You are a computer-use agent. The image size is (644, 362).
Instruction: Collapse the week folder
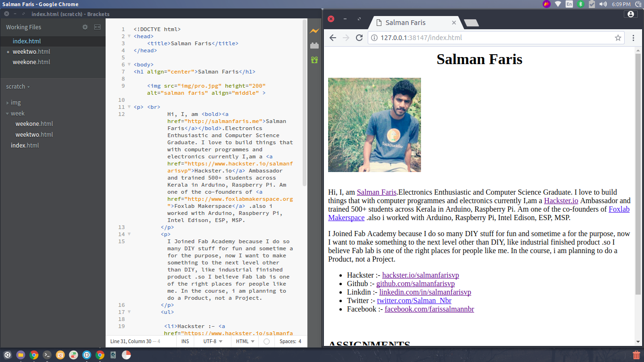8,114
